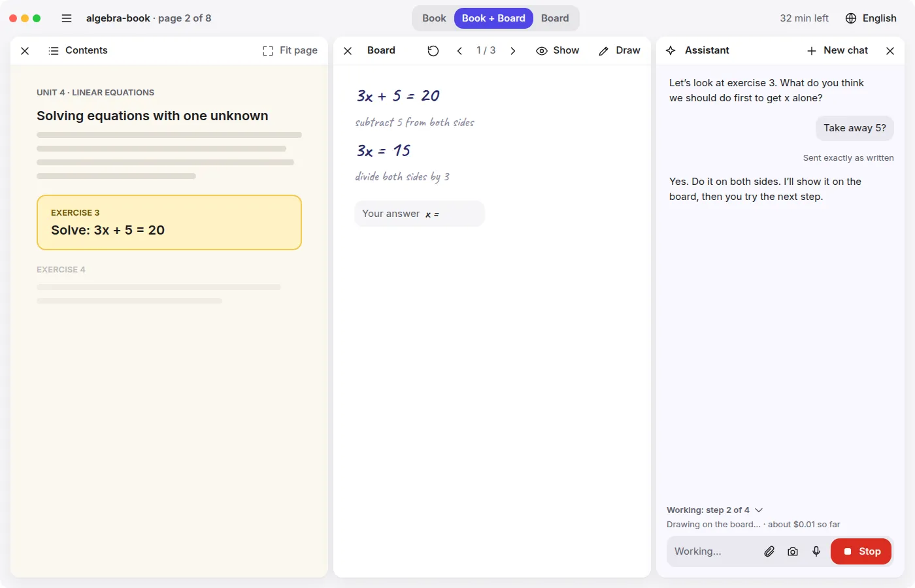
Task: Click the EXERCISE 4 heading
Action: [x=61, y=270]
